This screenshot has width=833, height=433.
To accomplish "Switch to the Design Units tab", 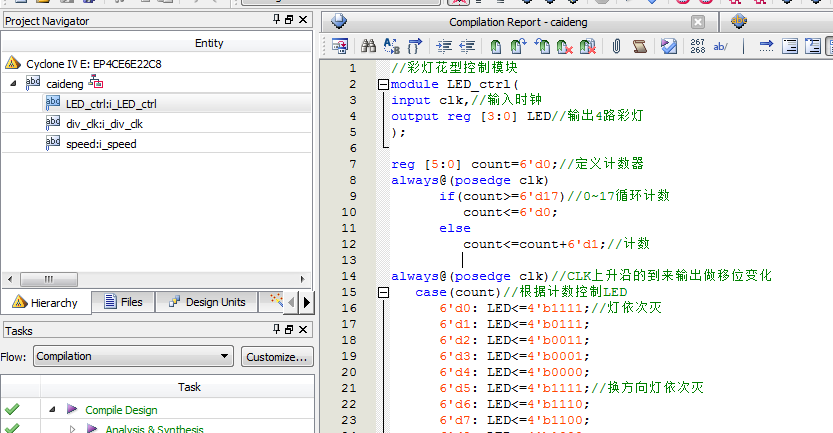I will (x=206, y=302).
